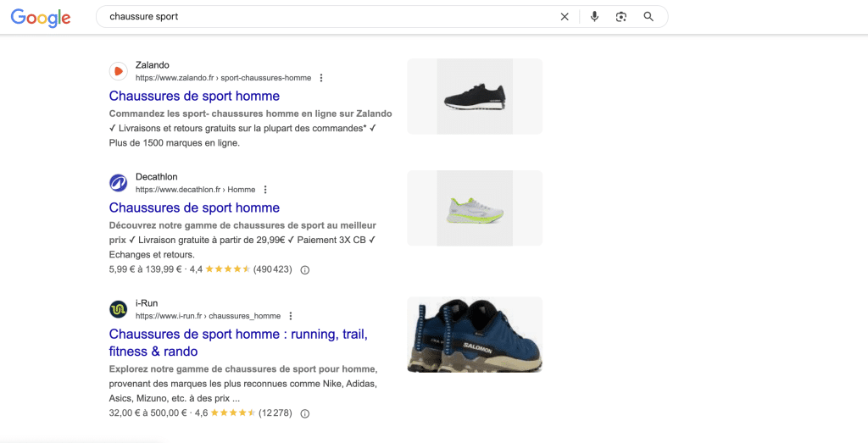Click the magnifying glass search button
This screenshot has height=443, width=868.
[x=648, y=17]
